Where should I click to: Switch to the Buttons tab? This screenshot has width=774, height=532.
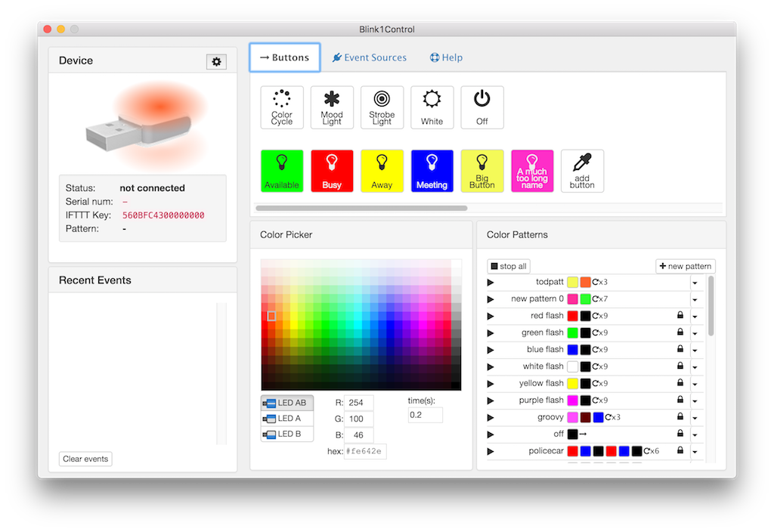pos(285,57)
